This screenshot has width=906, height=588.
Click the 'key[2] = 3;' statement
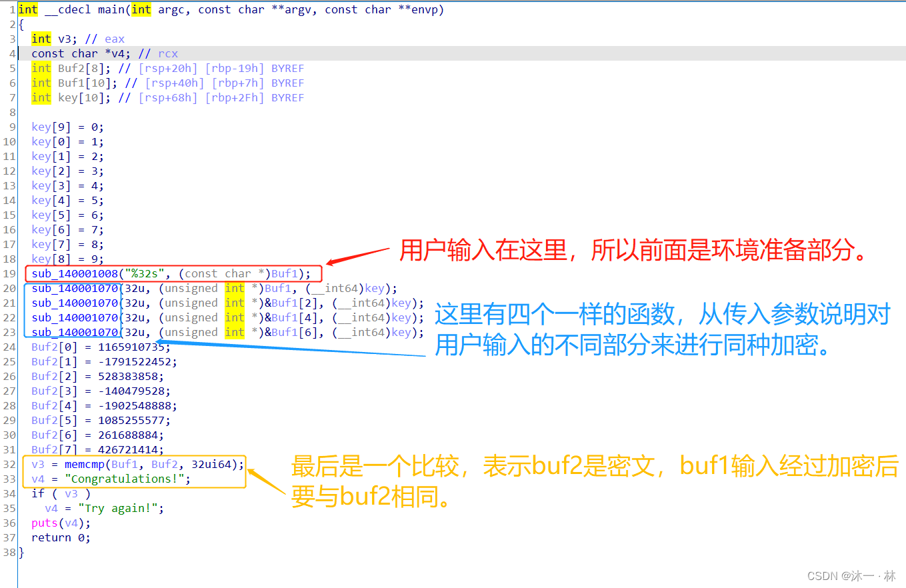[x=68, y=171]
